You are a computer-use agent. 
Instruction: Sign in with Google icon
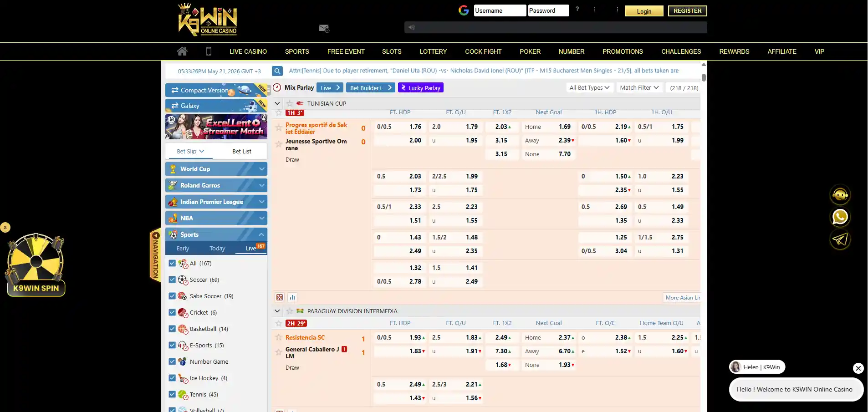(x=464, y=10)
